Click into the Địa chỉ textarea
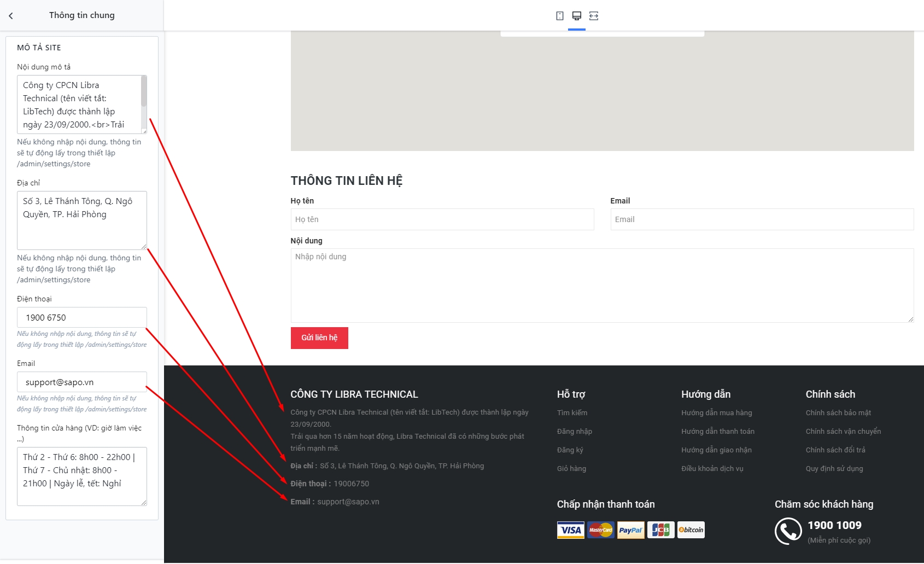 (x=82, y=220)
